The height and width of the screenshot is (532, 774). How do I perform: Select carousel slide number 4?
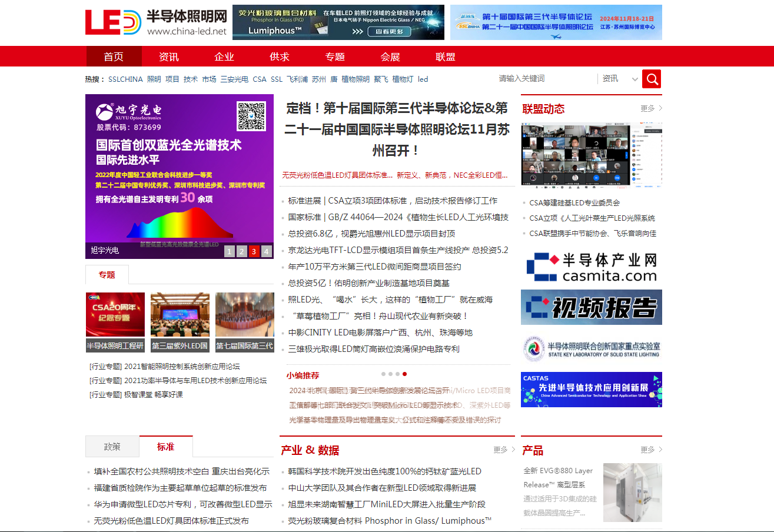coord(267,252)
